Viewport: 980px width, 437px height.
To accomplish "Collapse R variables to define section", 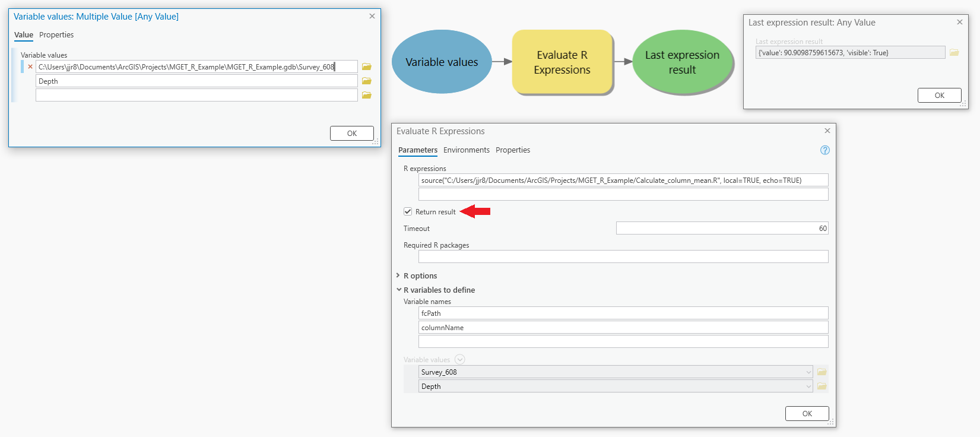I will [x=399, y=290].
